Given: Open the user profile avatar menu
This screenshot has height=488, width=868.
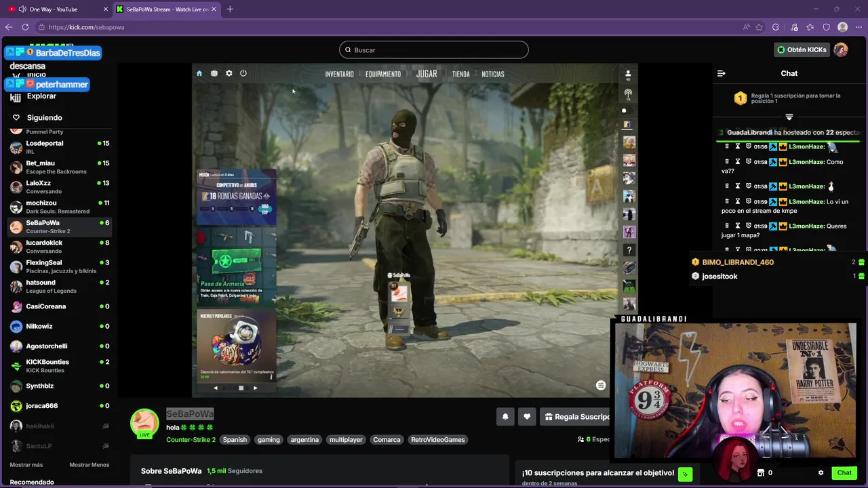Looking at the screenshot, I should click(841, 49).
